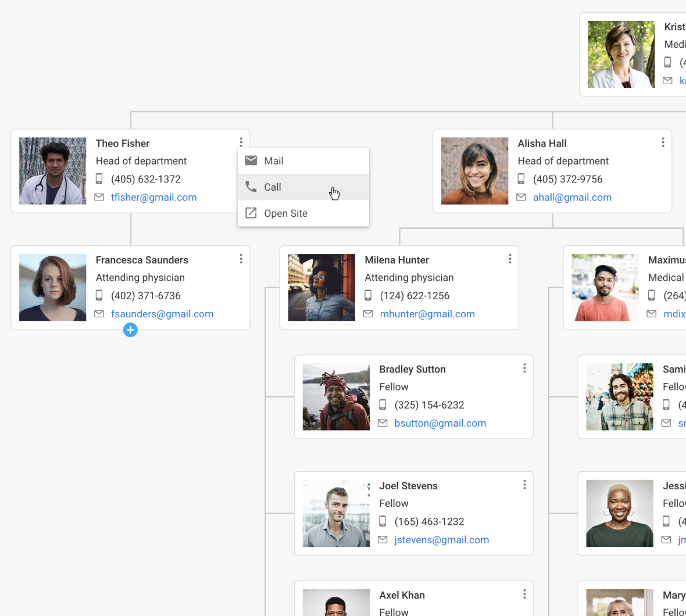Open Milena Hunter's three-dot menu

point(510,259)
